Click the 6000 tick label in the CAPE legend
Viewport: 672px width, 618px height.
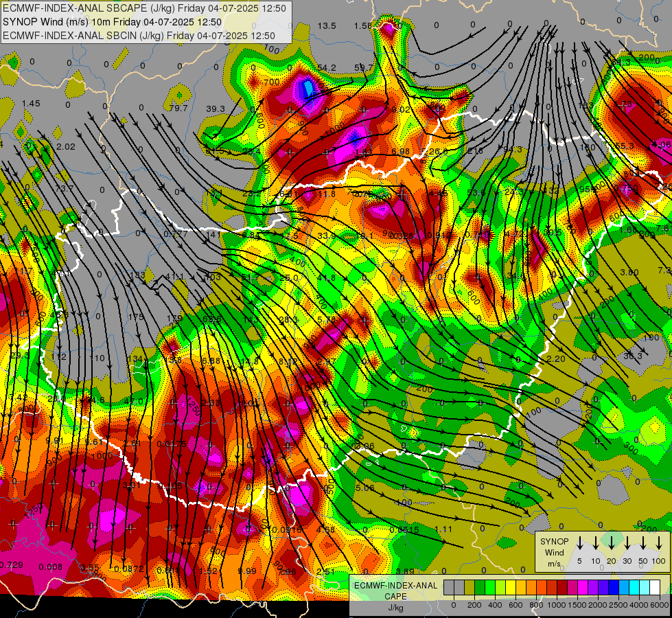click(660, 605)
